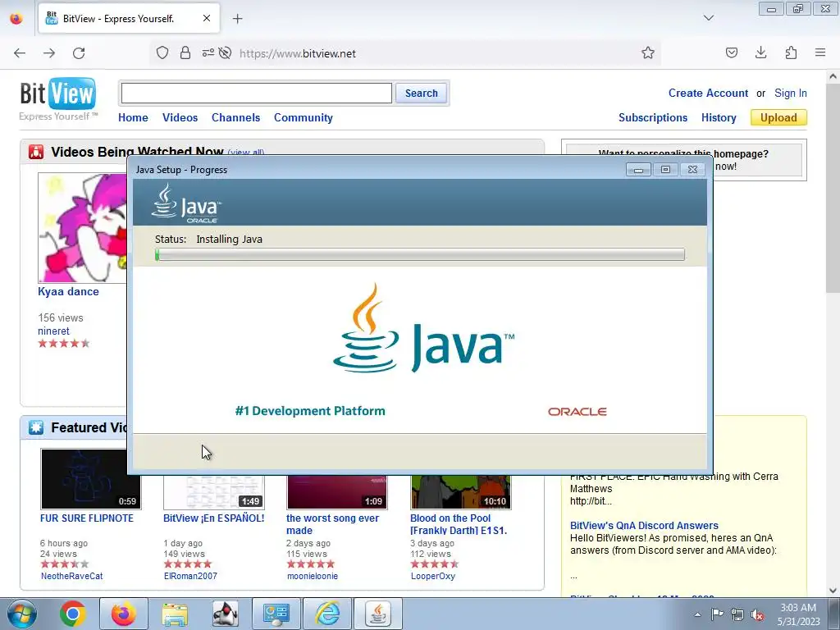Open the Action Center flag icon
The height and width of the screenshot is (630, 840).
tap(717, 614)
